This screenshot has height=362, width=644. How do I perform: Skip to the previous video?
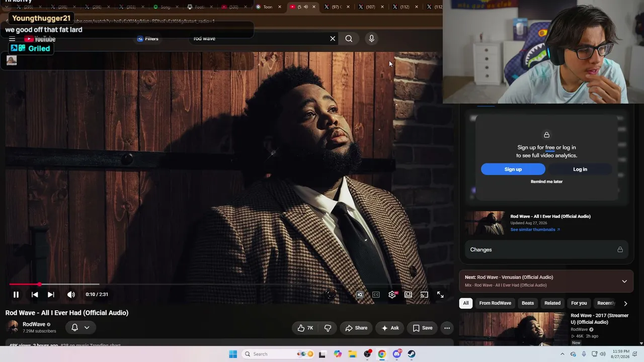[x=35, y=295]
